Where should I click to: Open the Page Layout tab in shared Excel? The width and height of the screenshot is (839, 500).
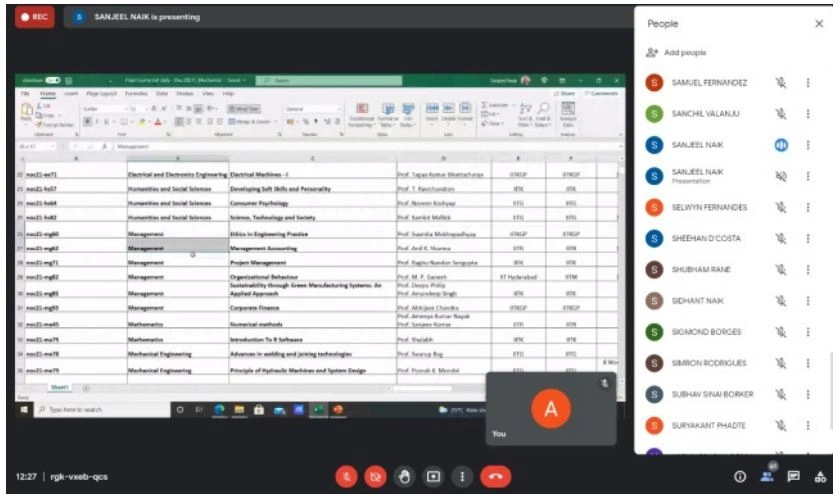coord(101,93)
